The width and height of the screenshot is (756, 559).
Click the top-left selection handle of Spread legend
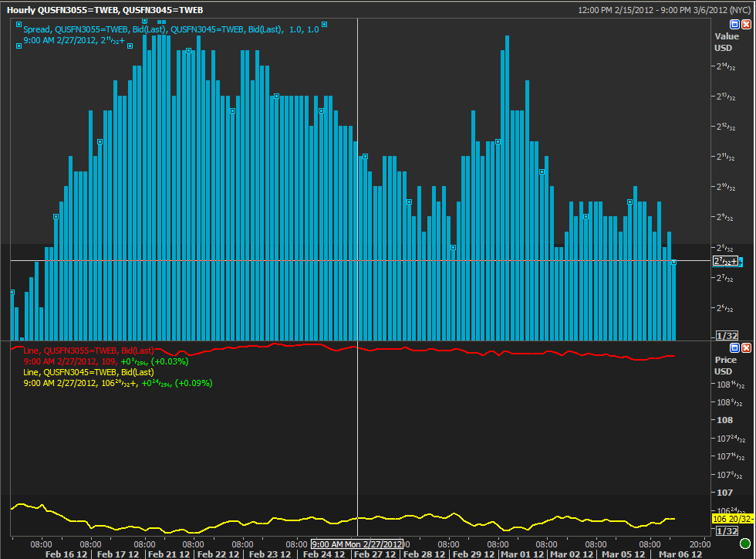(17, 23)
